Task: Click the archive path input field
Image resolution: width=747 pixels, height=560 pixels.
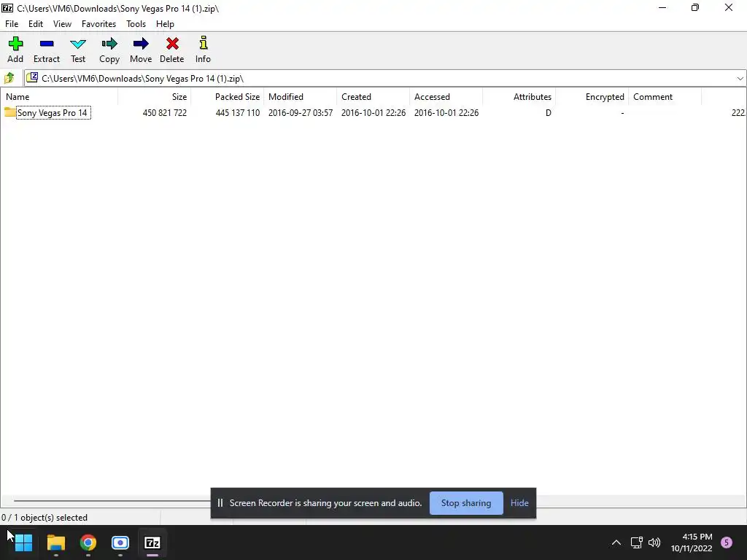Action: 385,79
